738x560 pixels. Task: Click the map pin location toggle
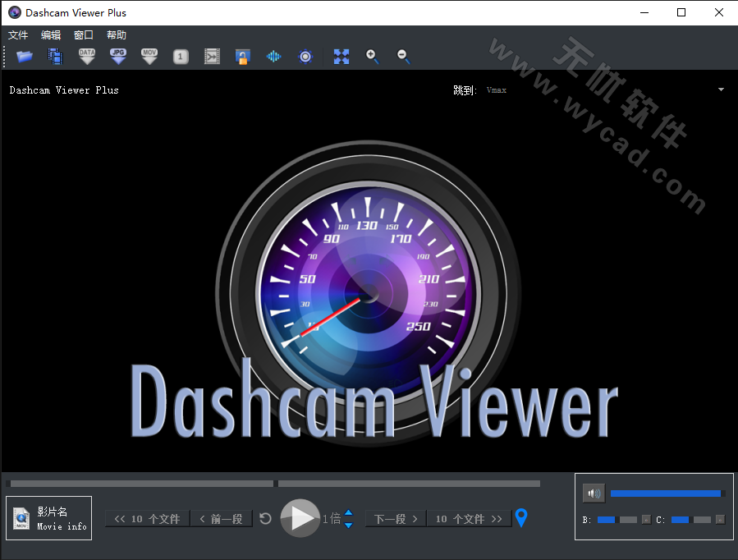(521, 518)
